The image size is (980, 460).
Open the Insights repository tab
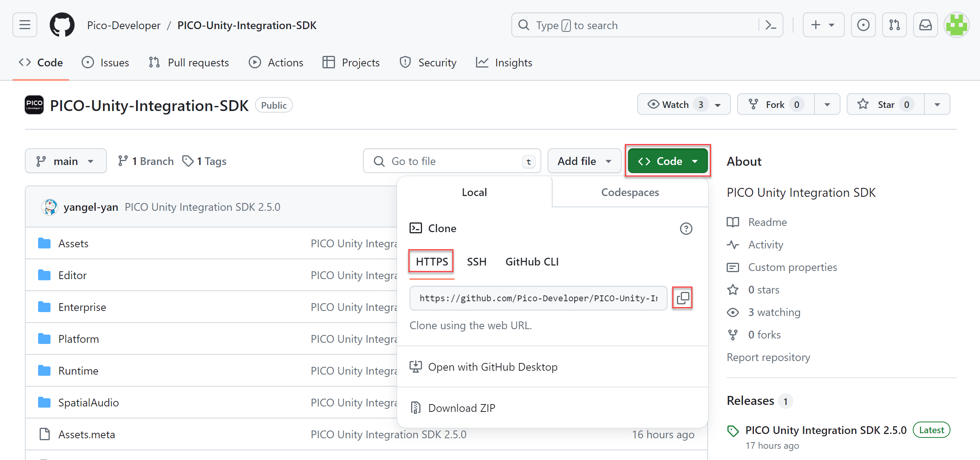504,62
